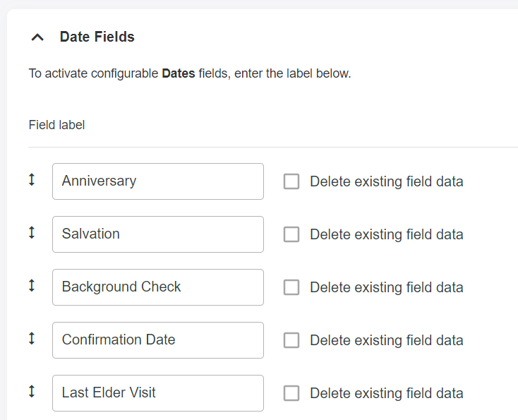Focus the Anniversary field label input
The image size is (518, 420).
pyautogui.click(x=157, y=181)
